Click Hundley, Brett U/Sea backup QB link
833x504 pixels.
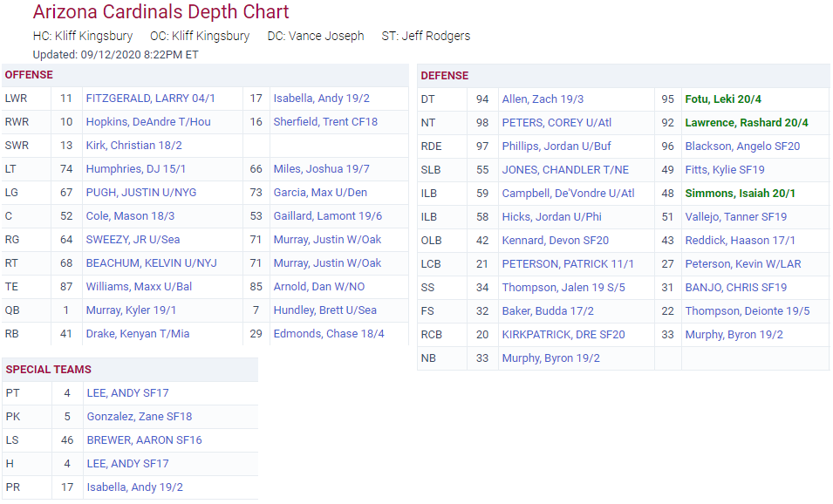pos(324,310)
